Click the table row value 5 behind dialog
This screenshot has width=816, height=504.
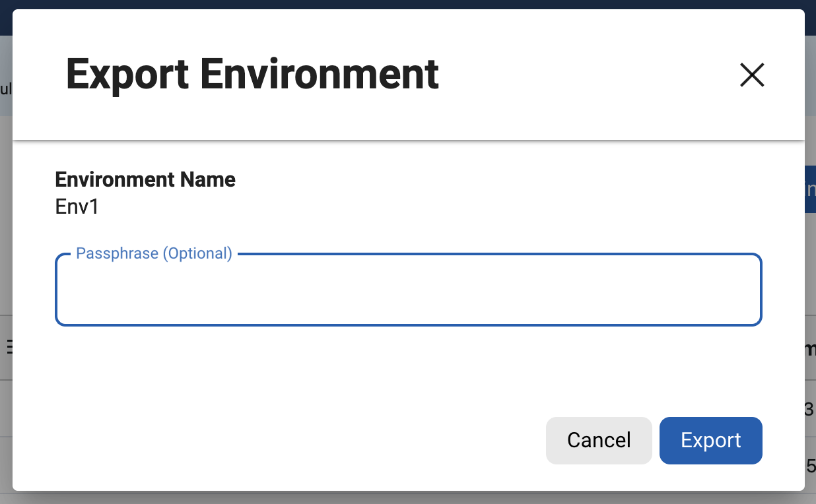coord(811,466)
